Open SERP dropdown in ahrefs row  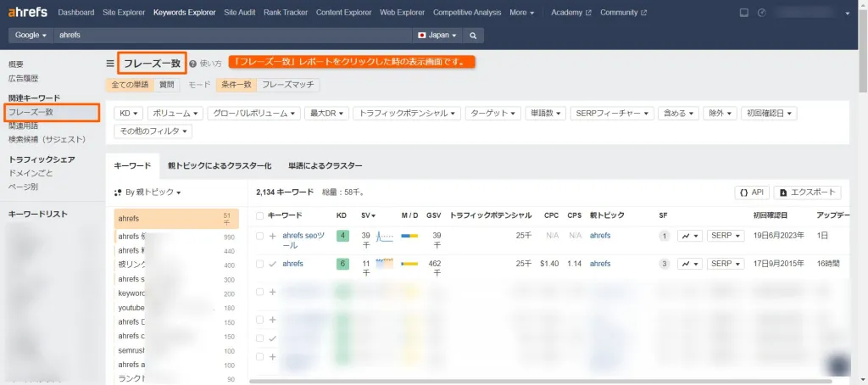[726, 264]
